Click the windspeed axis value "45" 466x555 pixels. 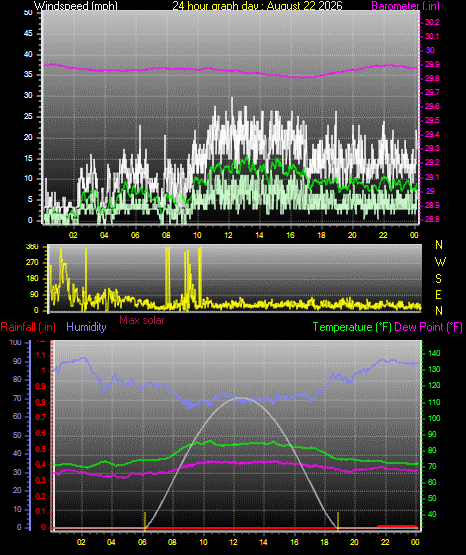click(28, 34)
